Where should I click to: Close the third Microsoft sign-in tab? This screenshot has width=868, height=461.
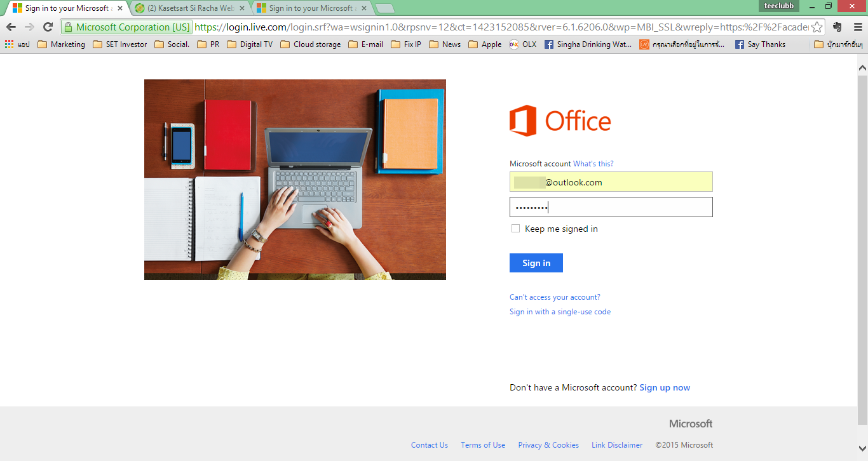(364, 8)
